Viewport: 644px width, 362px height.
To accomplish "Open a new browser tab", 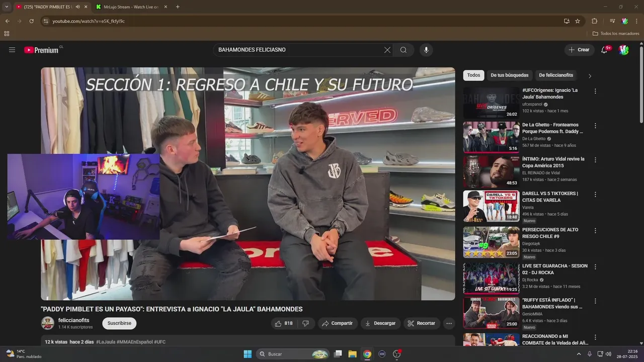I will coord(178,7).
